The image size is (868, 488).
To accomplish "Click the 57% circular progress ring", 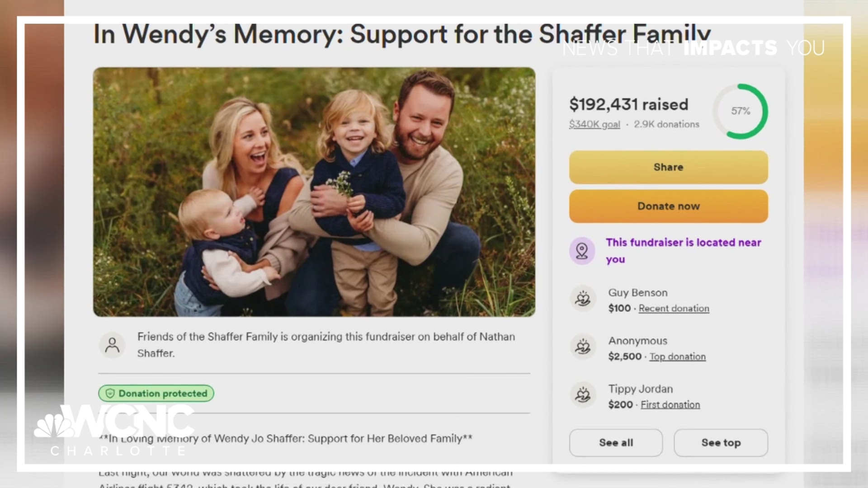I will (x=741, y=111).
